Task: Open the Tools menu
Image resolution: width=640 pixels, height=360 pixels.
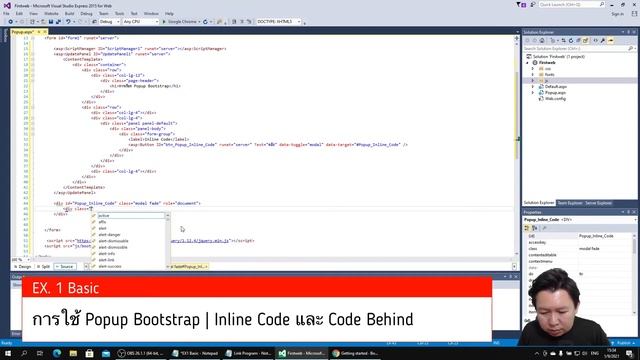Action: 119,13
